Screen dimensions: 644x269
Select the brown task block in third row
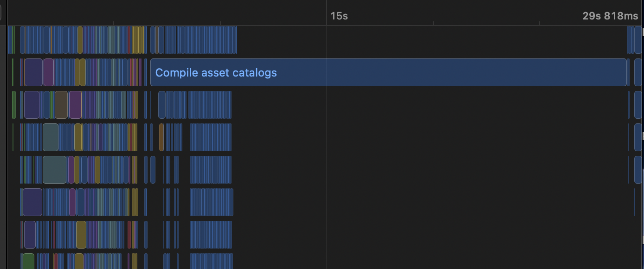click(x=61, y=105)
